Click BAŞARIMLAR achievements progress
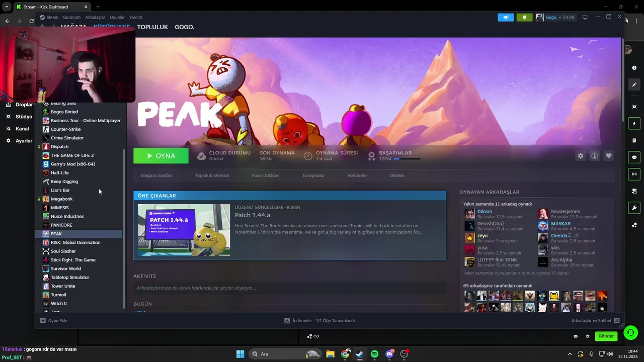 [x=395, y=155]
